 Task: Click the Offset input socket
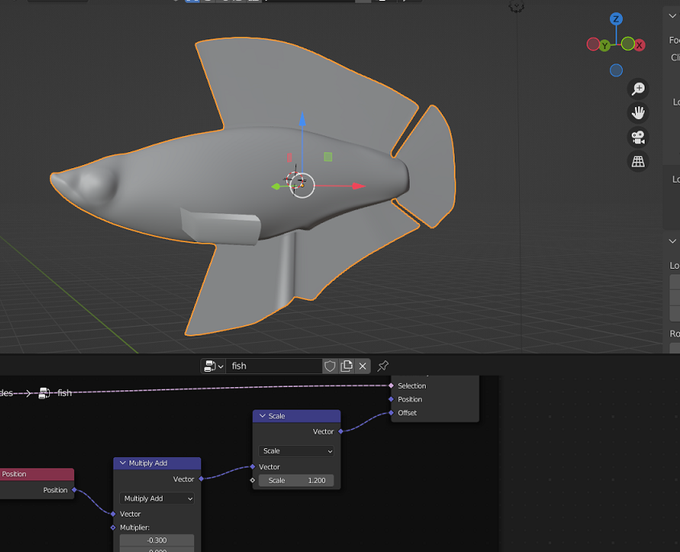(391, 413)
